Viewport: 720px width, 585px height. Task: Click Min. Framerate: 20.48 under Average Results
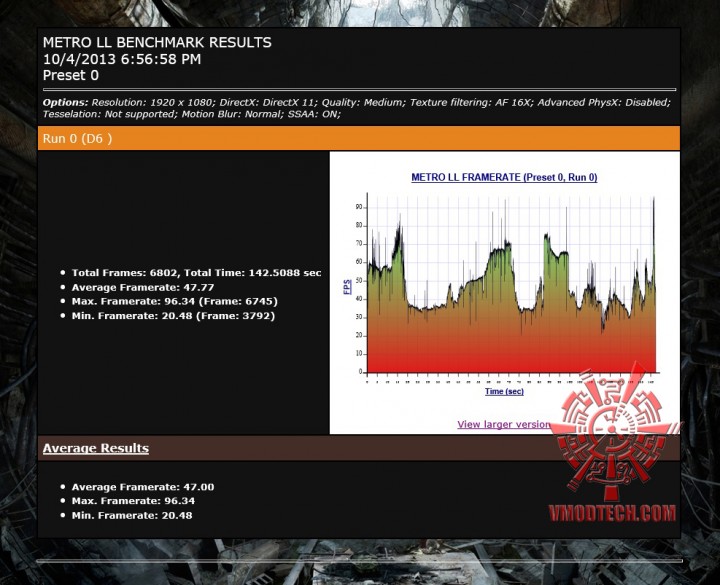pos(132,515)
